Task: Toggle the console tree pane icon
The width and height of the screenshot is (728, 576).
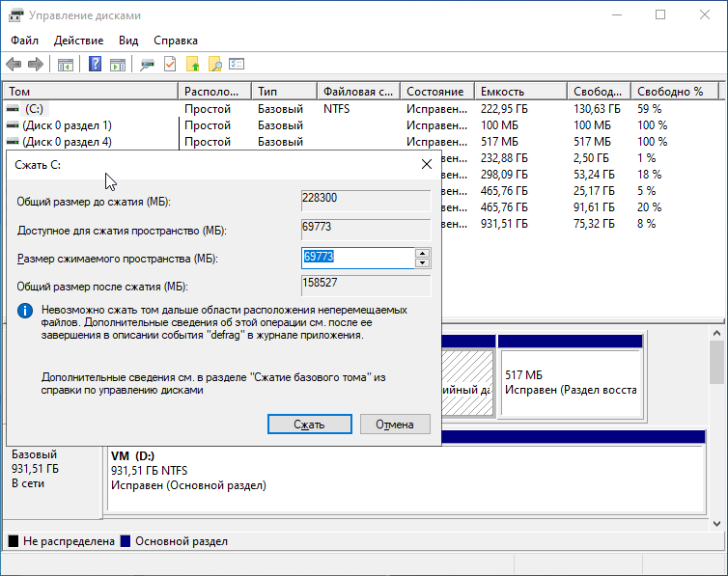Action: click(66, 64)
